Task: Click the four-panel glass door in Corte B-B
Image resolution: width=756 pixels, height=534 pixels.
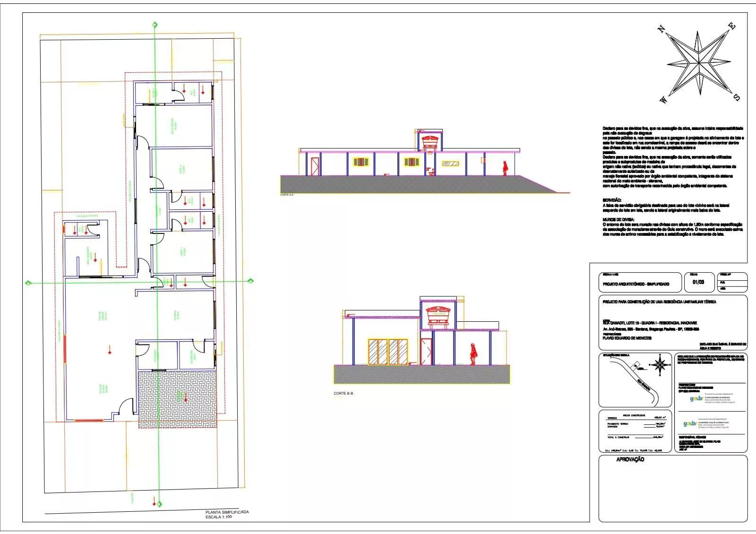Action: coord(388,351)
